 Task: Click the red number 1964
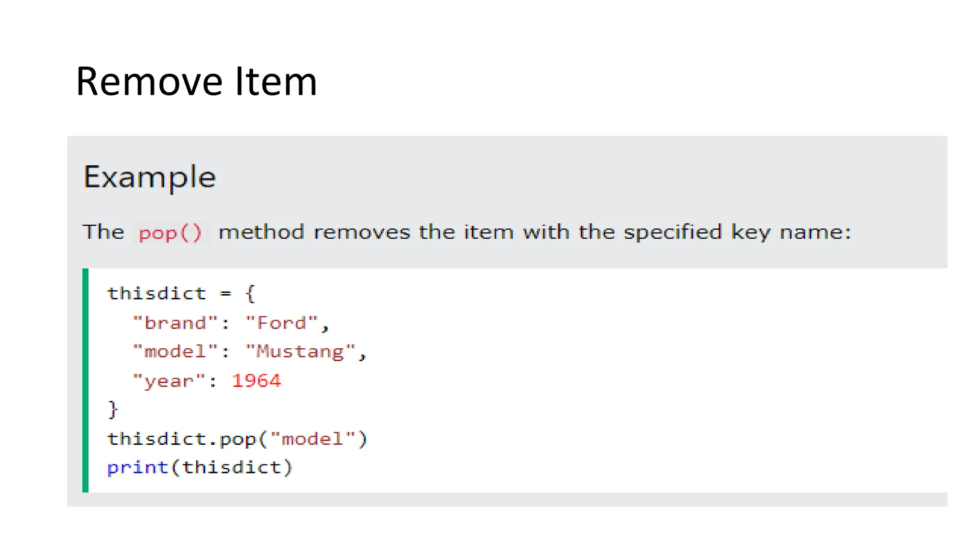pos(256,381)
